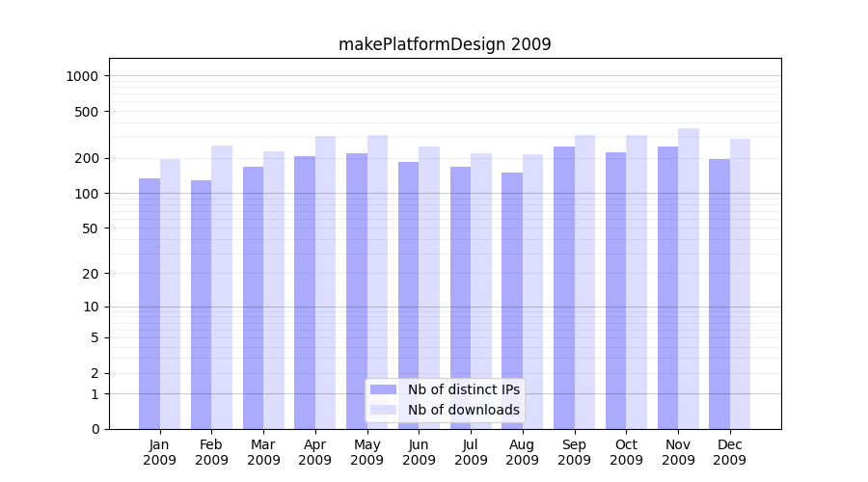This screenshot has height=482, width=868.
Task: Click the Jan 2009 distinct IPs bar
Action: tap(149, 304)
